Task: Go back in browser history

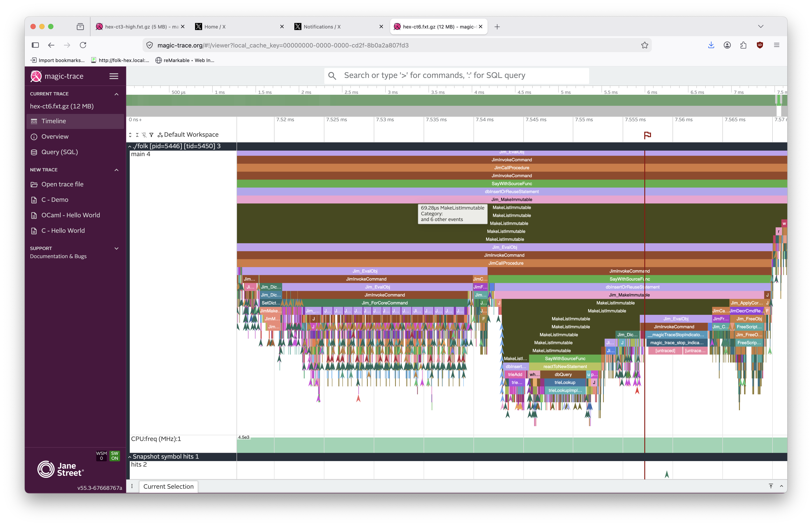Action: click(x=51, y=45)
